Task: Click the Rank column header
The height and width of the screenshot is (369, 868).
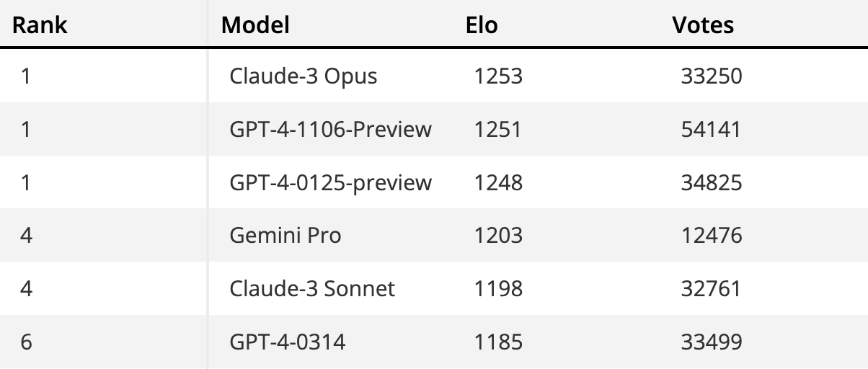Action: pyautogui.click(x=40, y=25)
